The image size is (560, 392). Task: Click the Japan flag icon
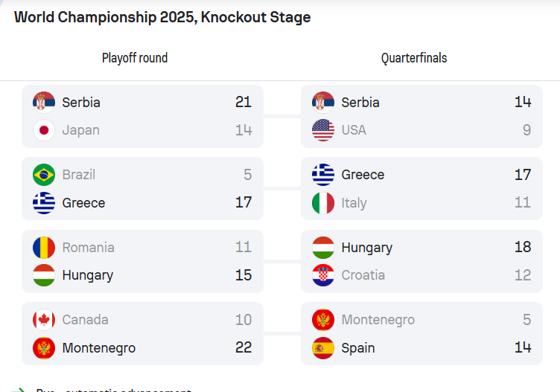tap(44, 130)
